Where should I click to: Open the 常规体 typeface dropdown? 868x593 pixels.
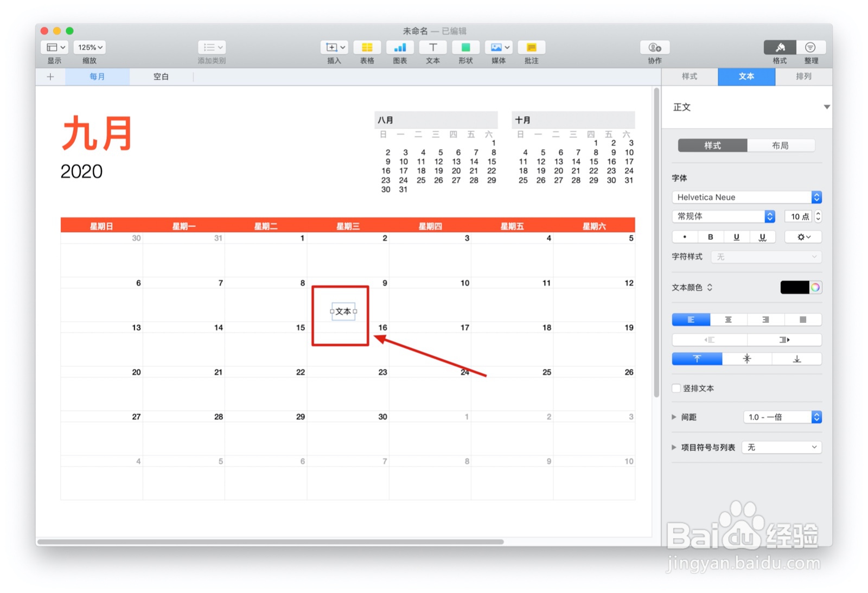[724, 216]
